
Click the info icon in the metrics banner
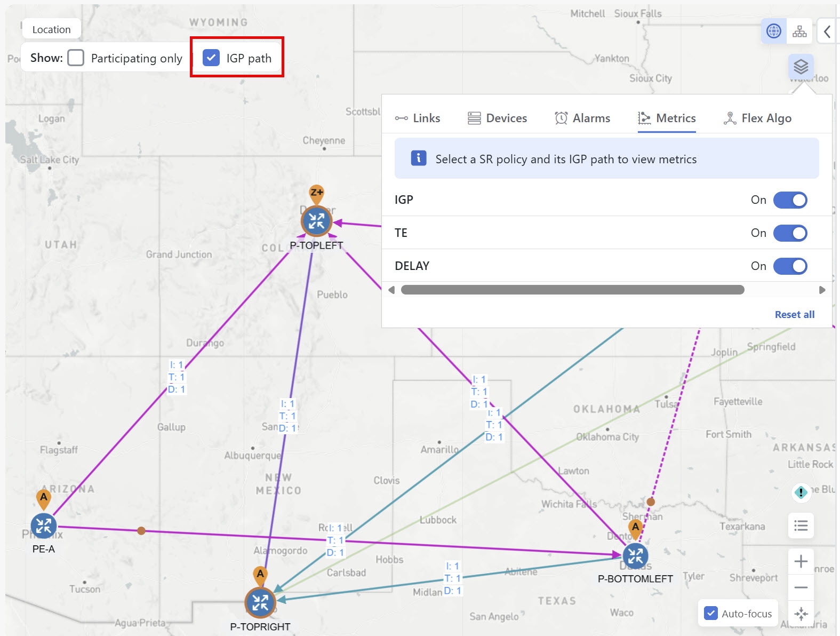pos(419,158)
